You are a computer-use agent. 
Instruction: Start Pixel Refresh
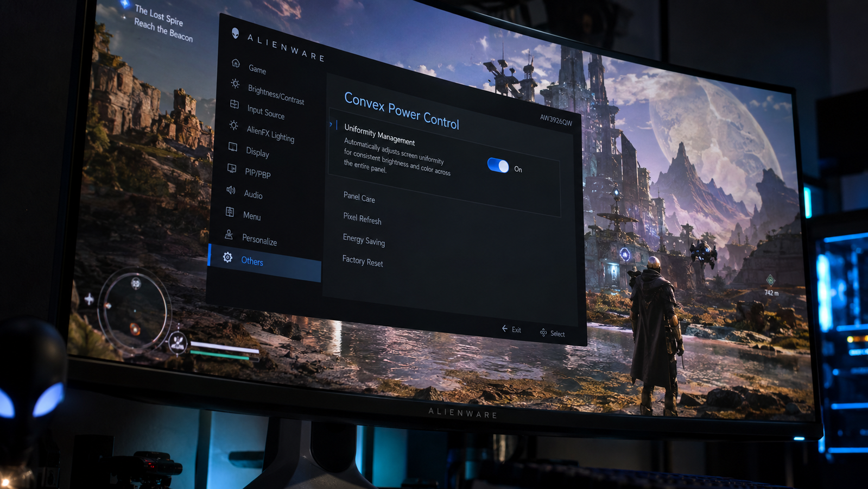(362, 218)
